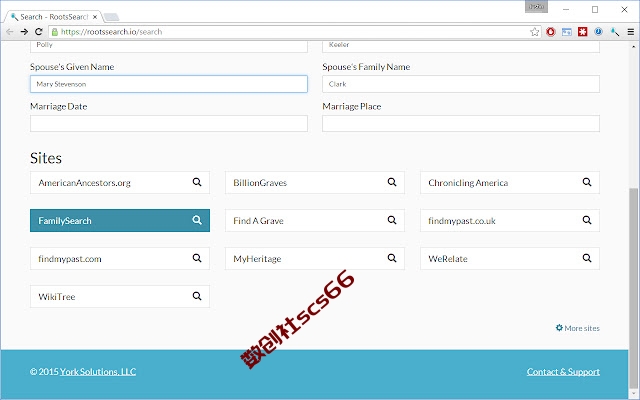The width and height of the screenshot is (640, 400).
Task: Click the search icon in the WeRelate button
Action: 587,258
